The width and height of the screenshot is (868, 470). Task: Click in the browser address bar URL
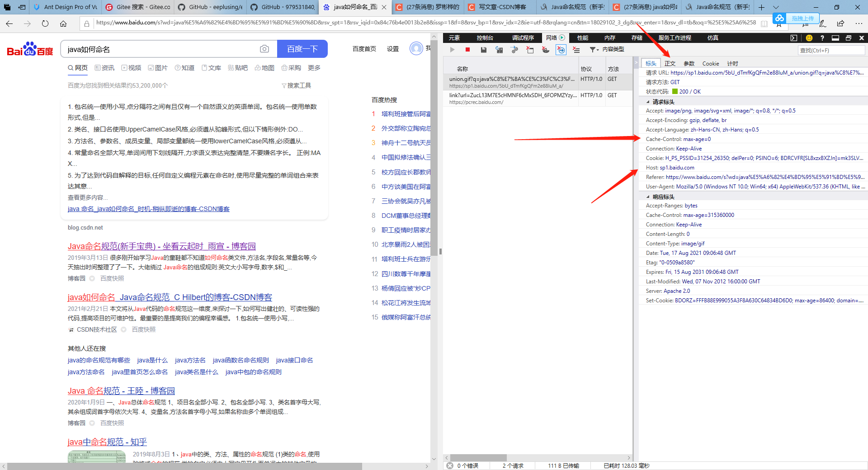click(425, 23)
